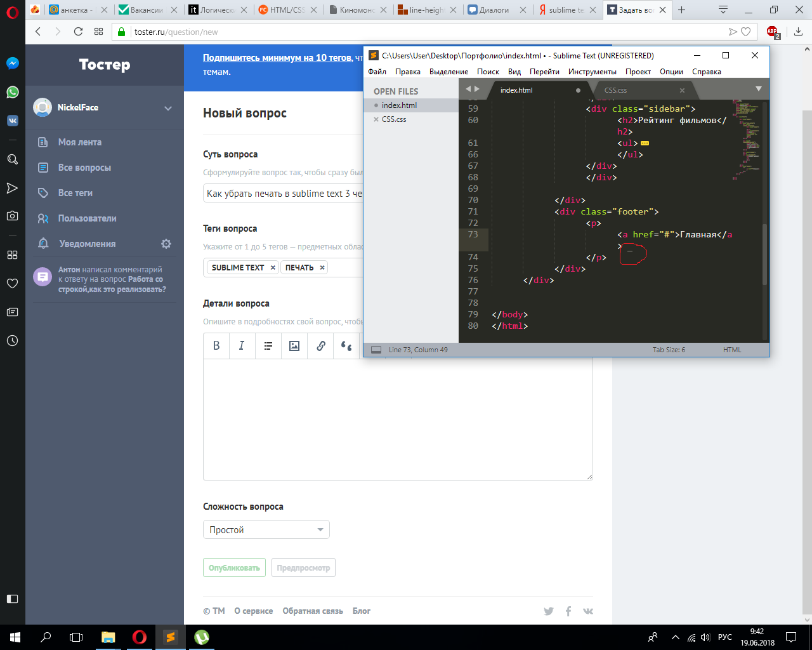Insert a quote in question editor
Viewport: 812px width, 650px height.
[346, 346]
